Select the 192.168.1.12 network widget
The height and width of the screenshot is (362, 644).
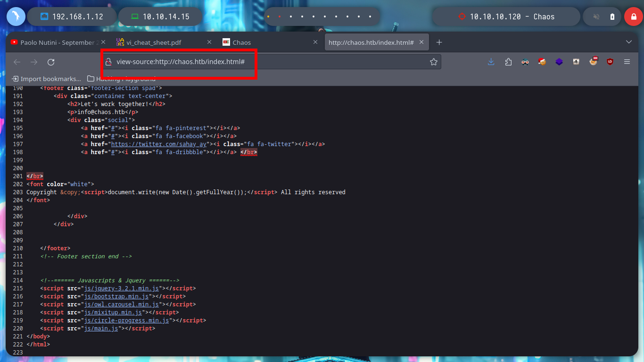pyautogui.click(x=72, y=16)
